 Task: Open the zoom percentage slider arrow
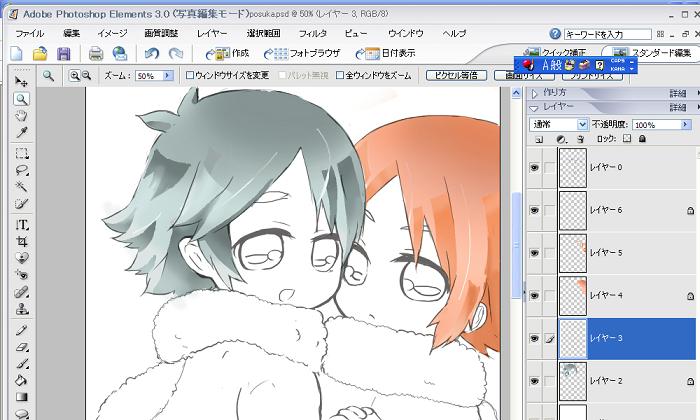point(168,75)
